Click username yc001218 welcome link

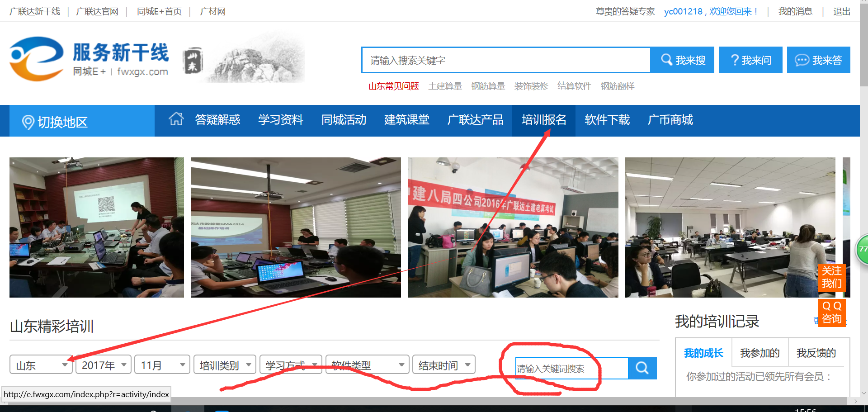pos(711,11)
